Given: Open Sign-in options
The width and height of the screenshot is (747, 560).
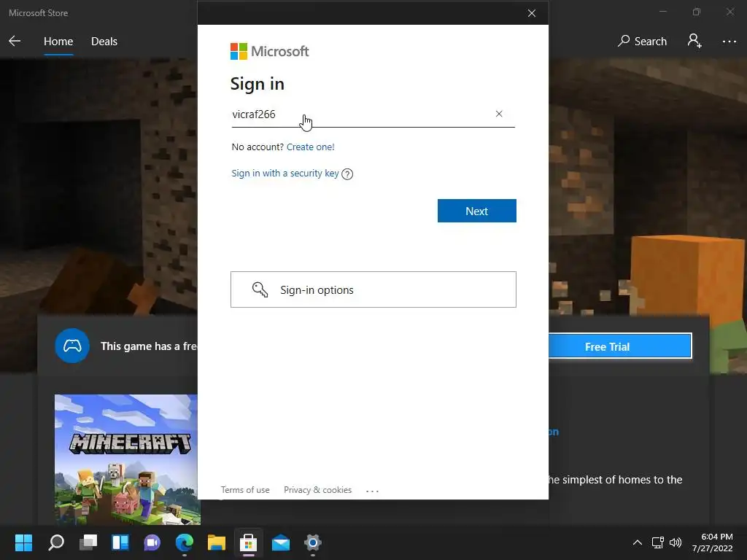Looking at the screenshot, I should coord(373,289).
